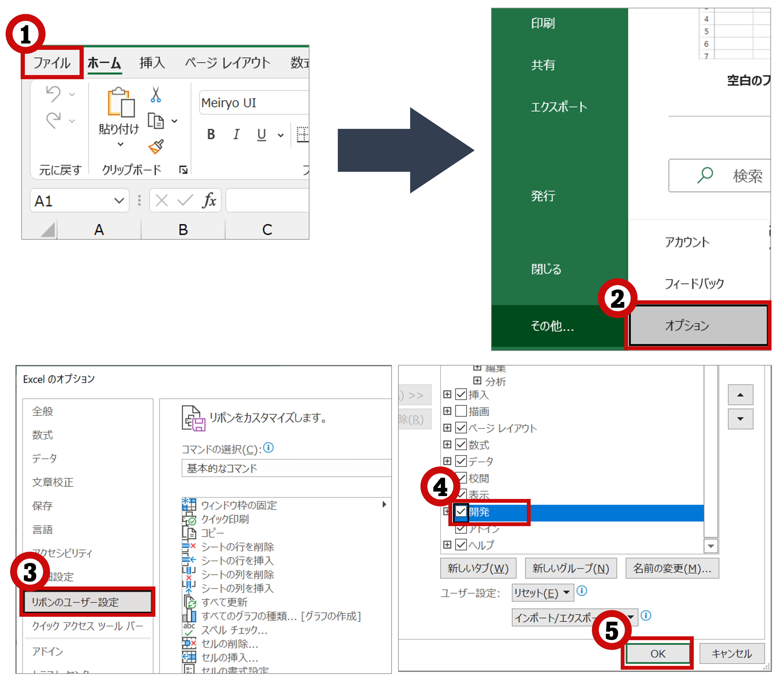This screenshot has height=682, width=784.
Task: Uncheck the ヘルプ tab checkbox
Action: pyautogui.click(x=461, y=545)
